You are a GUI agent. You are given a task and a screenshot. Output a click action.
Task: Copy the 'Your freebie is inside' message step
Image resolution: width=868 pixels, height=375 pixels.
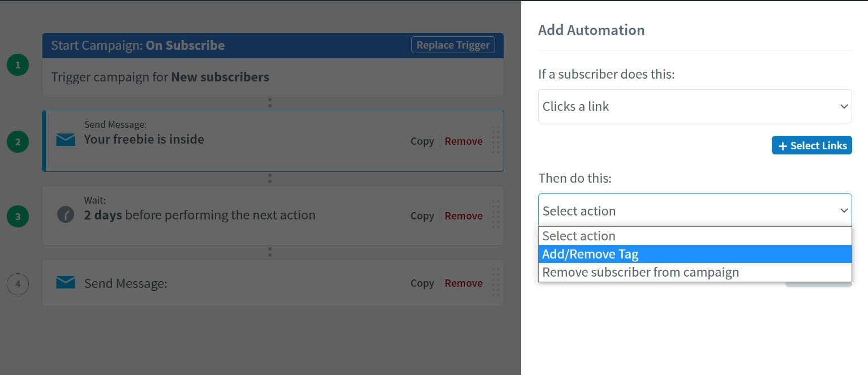point(422,141)
